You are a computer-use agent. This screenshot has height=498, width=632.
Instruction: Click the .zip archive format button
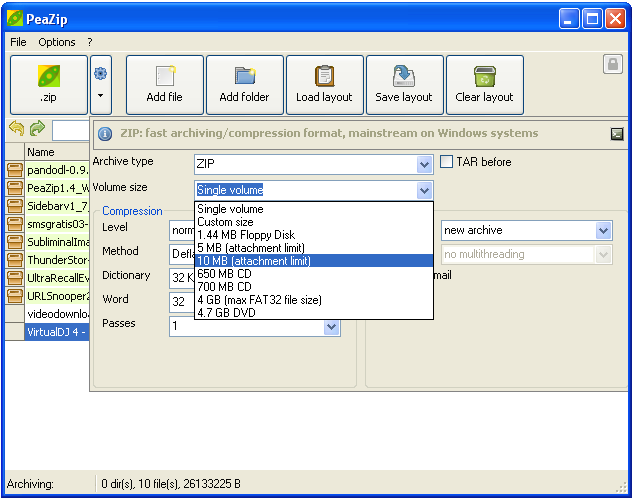point(49,85)
